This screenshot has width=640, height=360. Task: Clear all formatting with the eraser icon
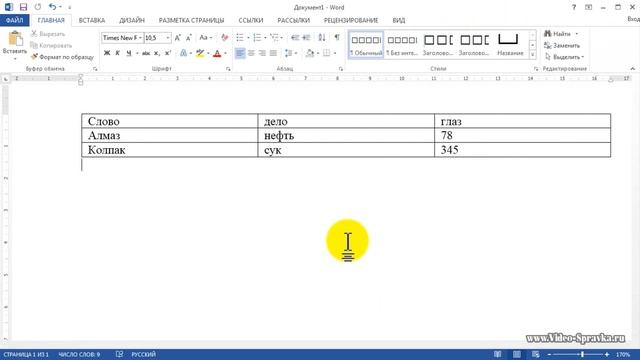[224, 38]
